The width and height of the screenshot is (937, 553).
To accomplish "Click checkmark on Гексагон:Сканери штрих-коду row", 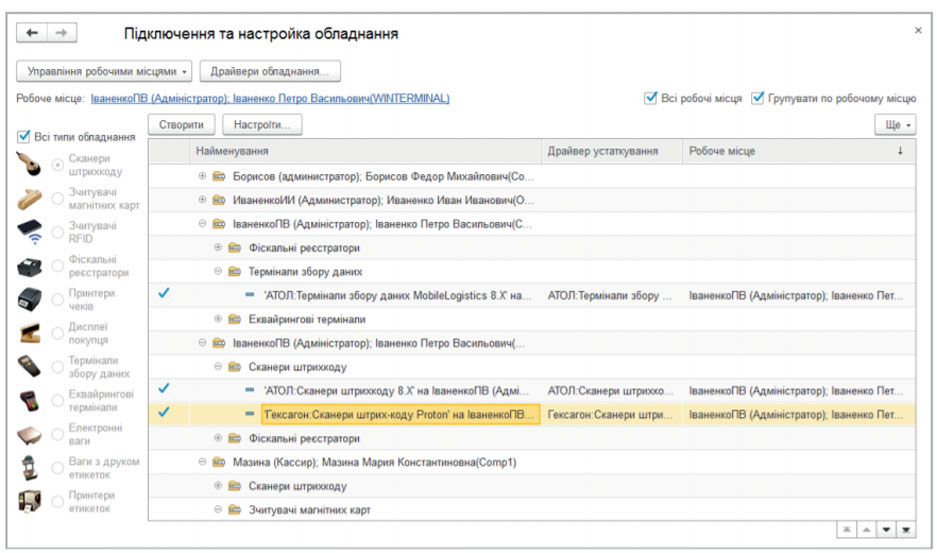I will coord(164,413).
